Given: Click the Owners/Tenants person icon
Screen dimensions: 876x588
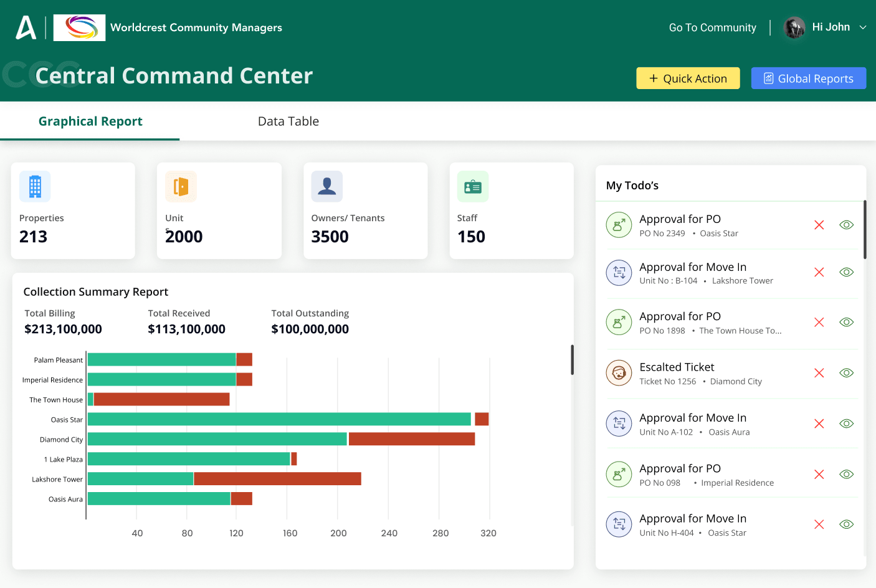Looking at the screenshot, I should click(x=327, y=186).
